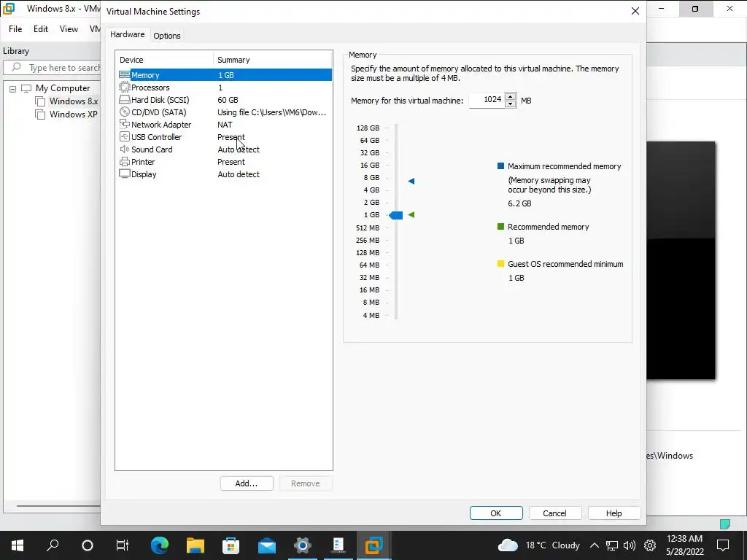
Task: Select the Printer device icon
Action: click(124, 161)
